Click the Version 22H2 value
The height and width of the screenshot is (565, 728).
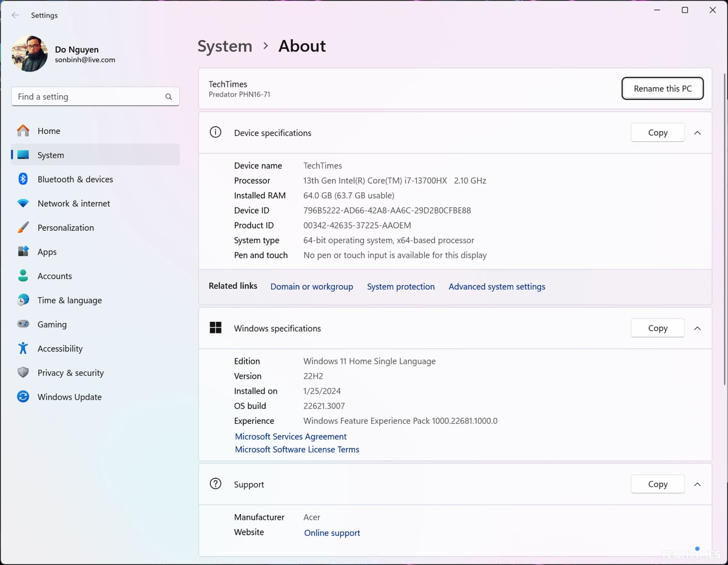(x=313, y=376)
